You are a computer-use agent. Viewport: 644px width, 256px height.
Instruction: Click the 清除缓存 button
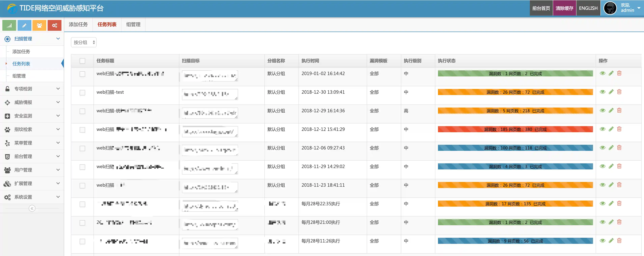tap(564, 8)
